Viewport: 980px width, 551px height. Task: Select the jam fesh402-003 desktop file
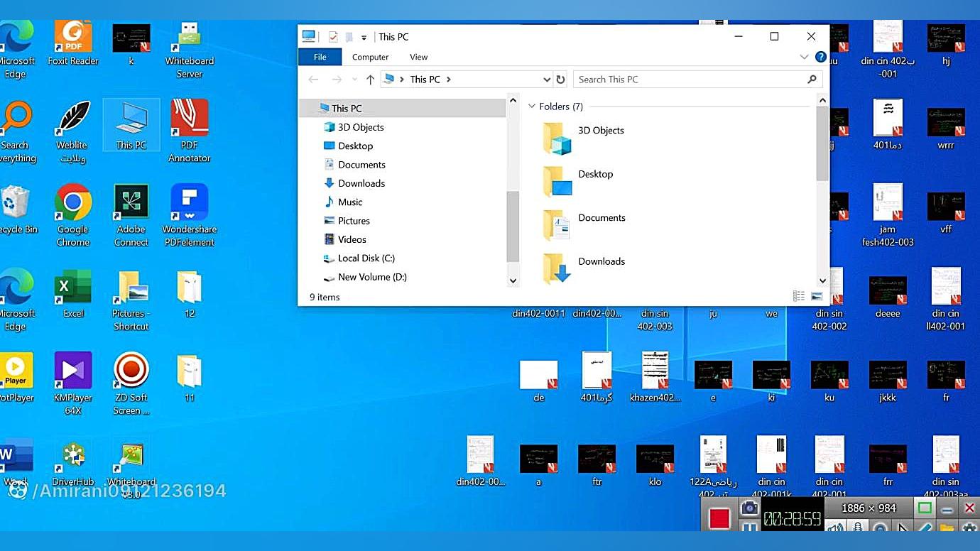888,216
